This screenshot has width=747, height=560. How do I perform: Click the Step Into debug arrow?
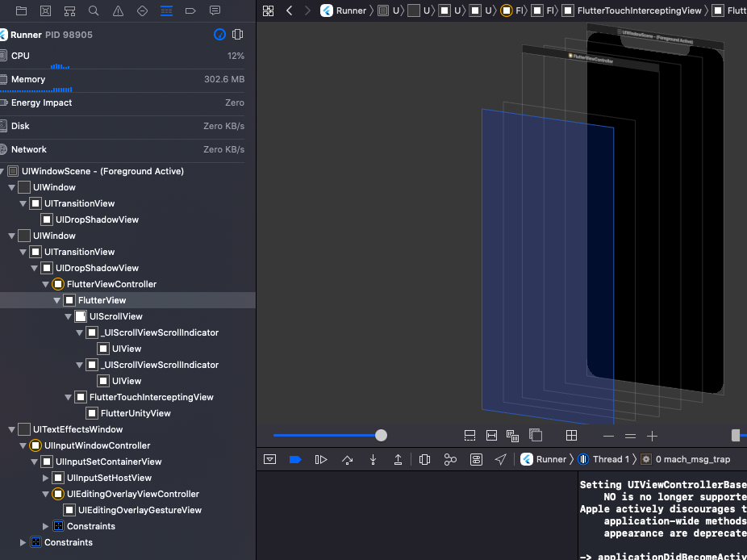373,459
